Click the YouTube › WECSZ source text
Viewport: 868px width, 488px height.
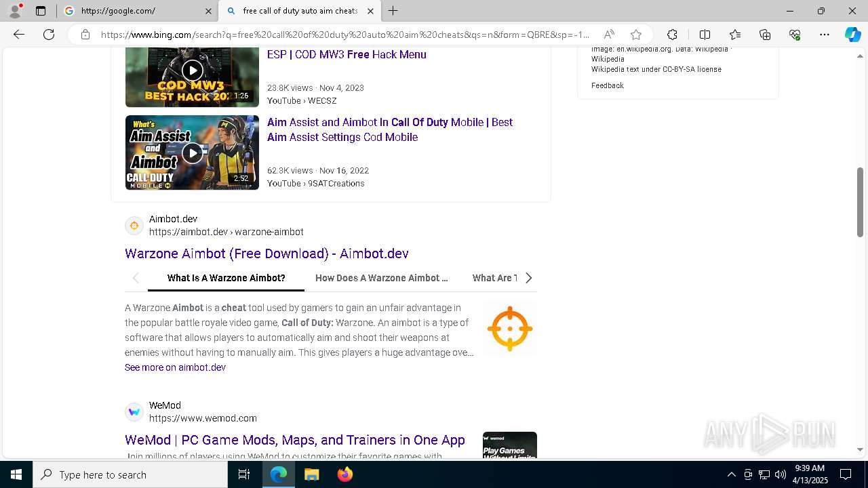point(302,100)
